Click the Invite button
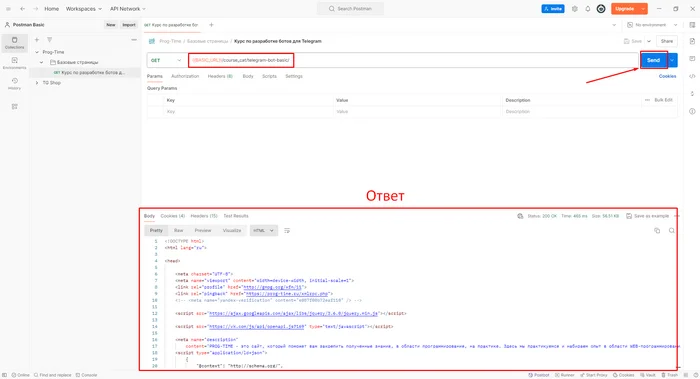 click(553, 8)
